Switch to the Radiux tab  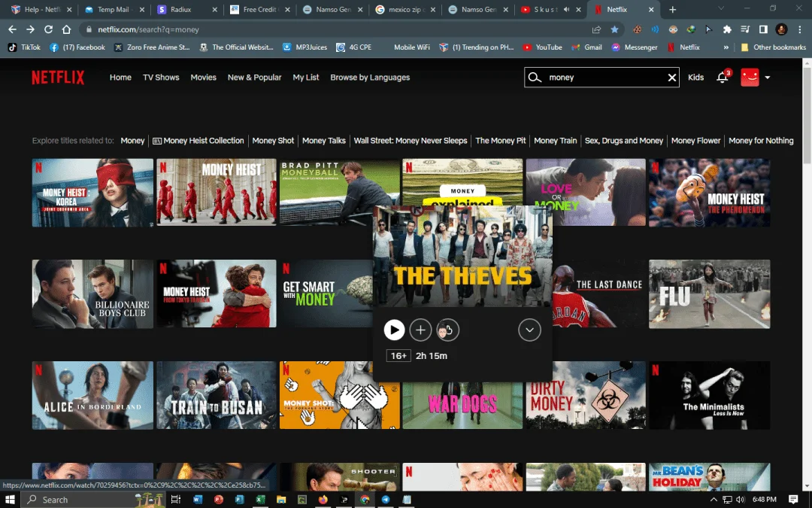tap(187, 9)
